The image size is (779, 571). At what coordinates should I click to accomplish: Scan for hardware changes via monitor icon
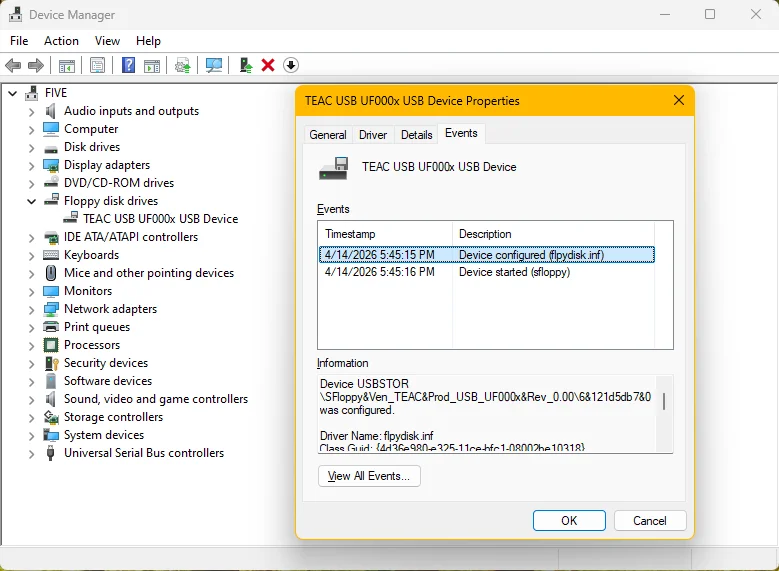tap(214, 65)
